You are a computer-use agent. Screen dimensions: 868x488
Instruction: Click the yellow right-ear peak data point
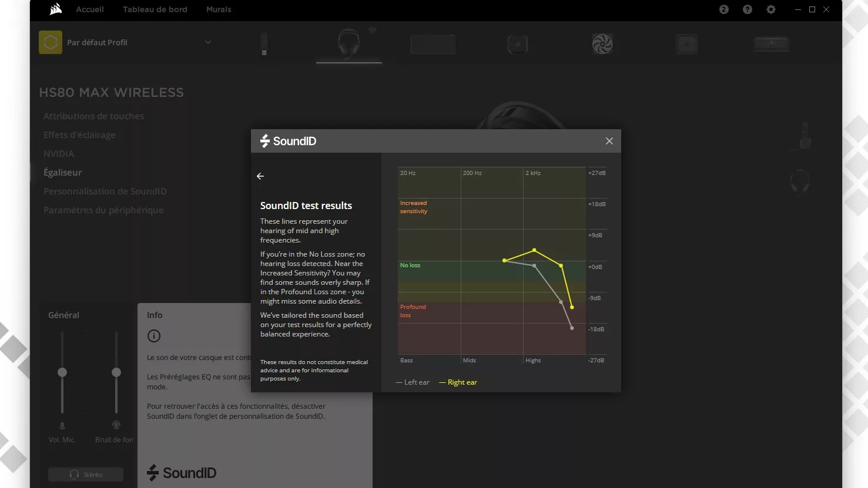pos(534,250)
